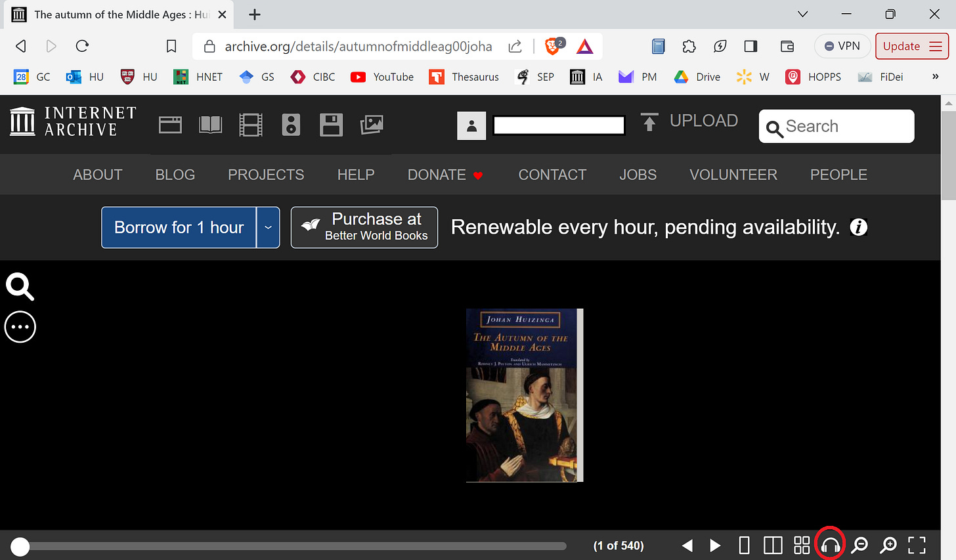
Task: Switch to thumbnail grid view
Action: coord(802,545)
